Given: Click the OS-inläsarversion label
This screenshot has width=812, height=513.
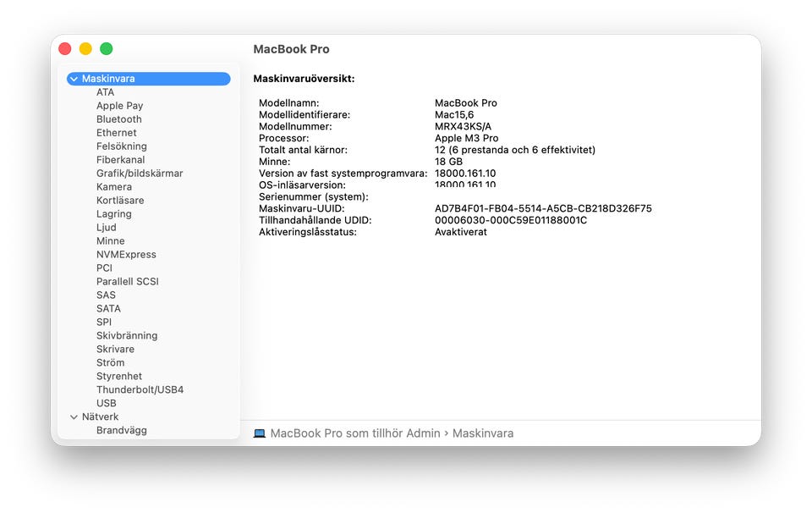Looking at the screenshot, I should pos(302,185).
